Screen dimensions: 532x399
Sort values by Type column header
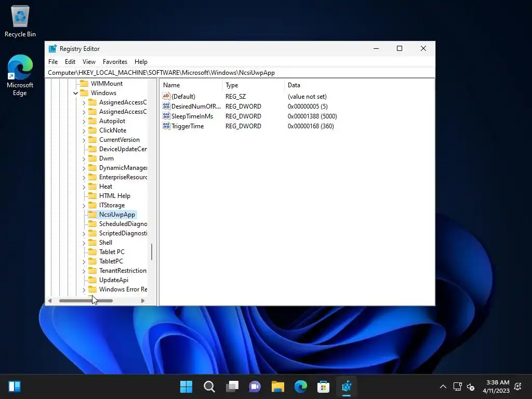254,85
